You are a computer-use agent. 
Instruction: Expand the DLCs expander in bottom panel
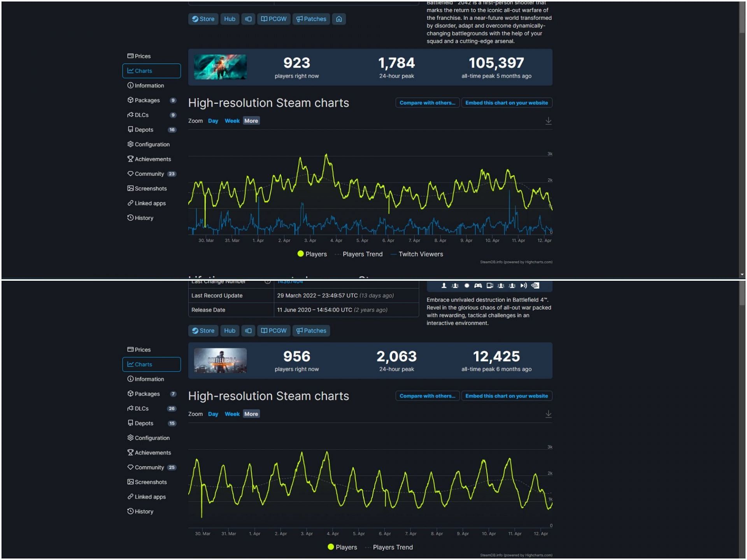click(151, 408)
